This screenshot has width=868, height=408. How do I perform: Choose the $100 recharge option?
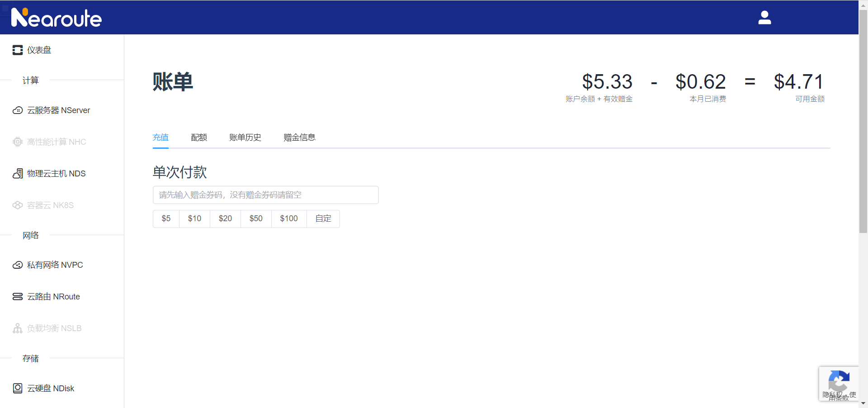(288, 218)
